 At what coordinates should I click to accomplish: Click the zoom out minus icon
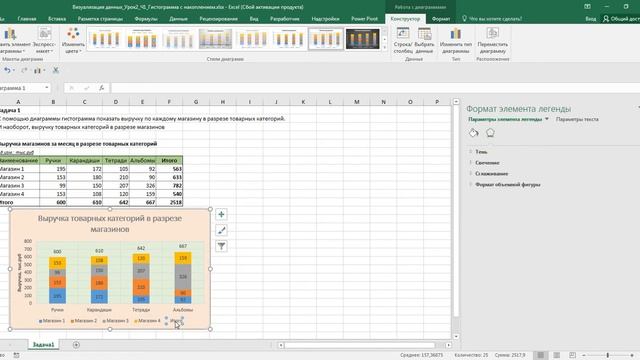pyautogui.click(x=584, y=356)
